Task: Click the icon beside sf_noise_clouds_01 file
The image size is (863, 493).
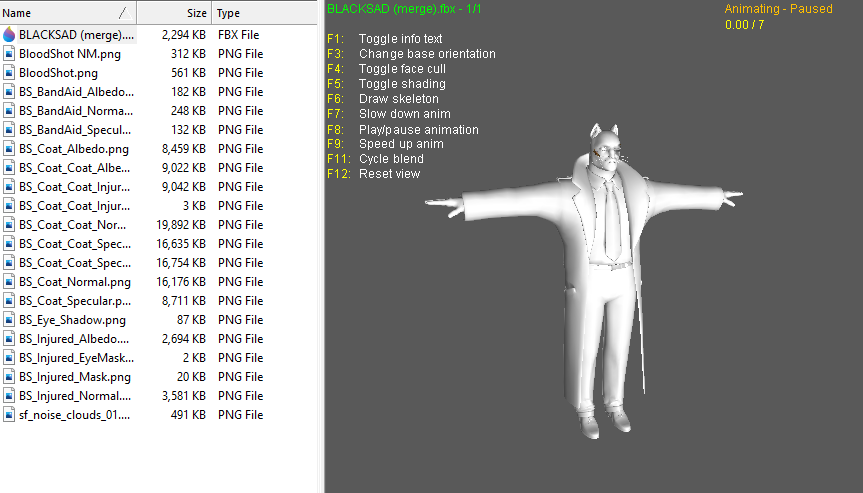Action: pos(9,414)
